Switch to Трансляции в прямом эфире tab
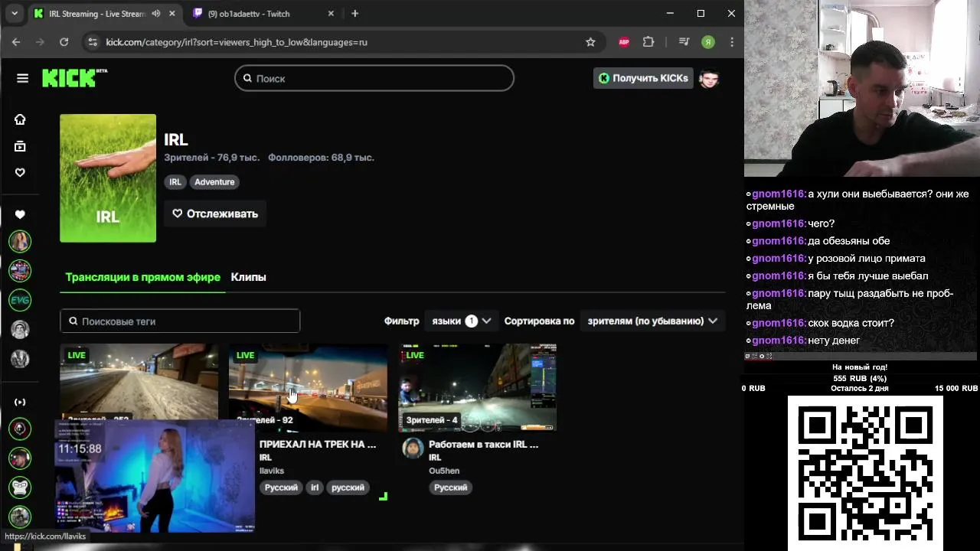Image resolution: width=980 pixels, height=551 pixels. [142, 277]
